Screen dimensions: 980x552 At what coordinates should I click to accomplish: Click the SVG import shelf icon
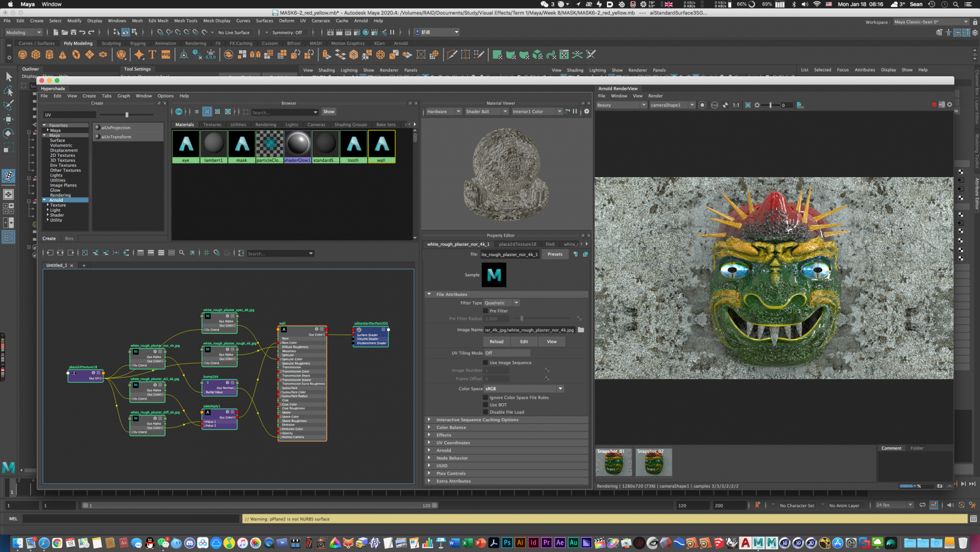pyautogui.click(x=166, y=54)
